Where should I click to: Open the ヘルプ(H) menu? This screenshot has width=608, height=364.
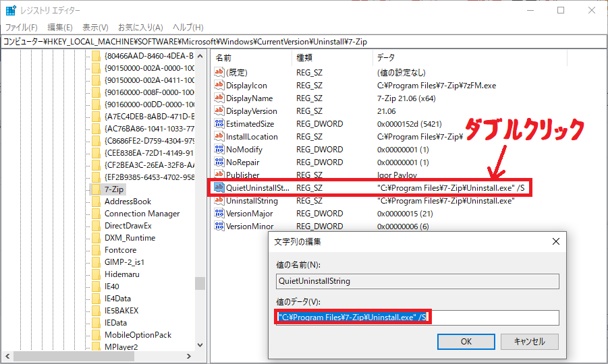pyautogui.click(x=188, y=28)
